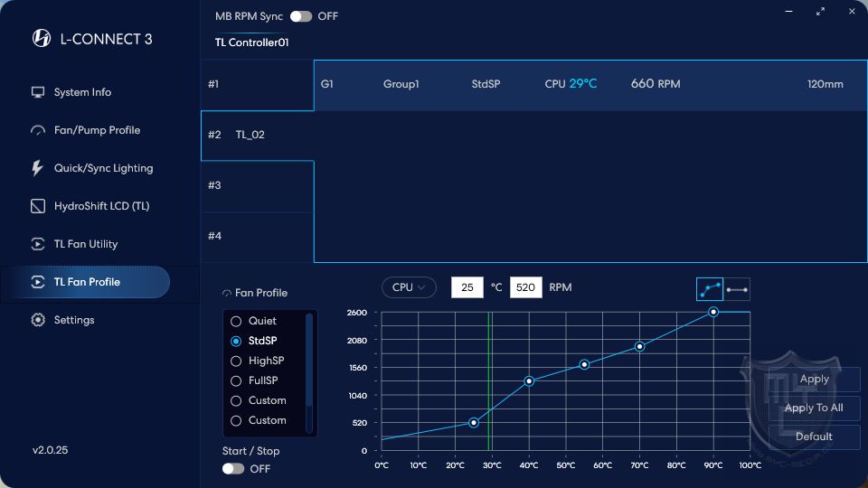Click the Fan Profile gauge icon

point(226,293)
